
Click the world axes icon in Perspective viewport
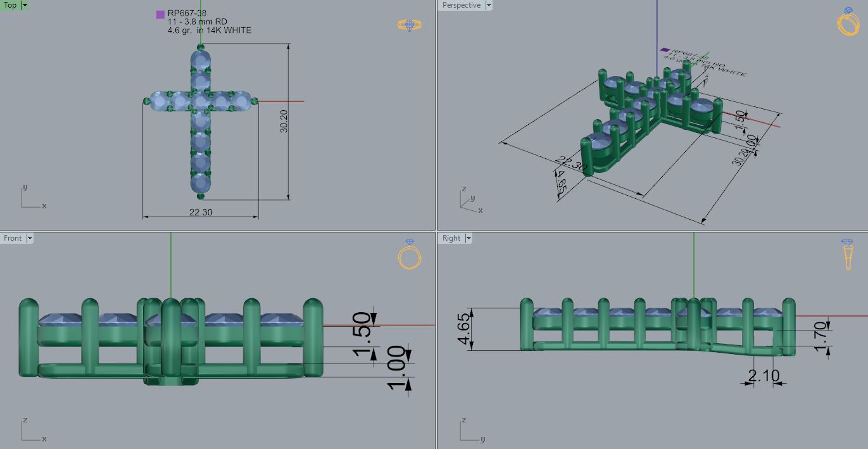click(x=470, y=199)
